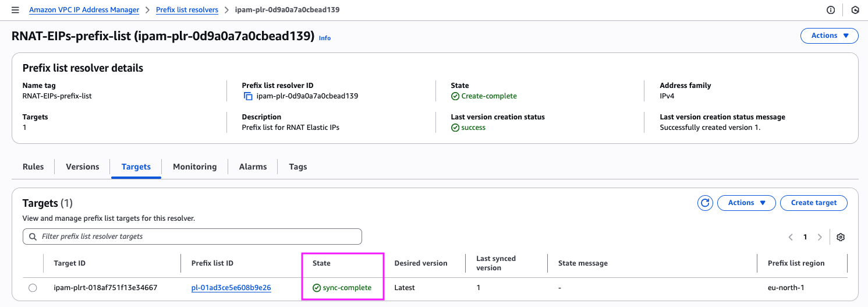
Task: Click the Name tag value RNAT-EIPs-prefix-list
Action: (x=57, y=96)
